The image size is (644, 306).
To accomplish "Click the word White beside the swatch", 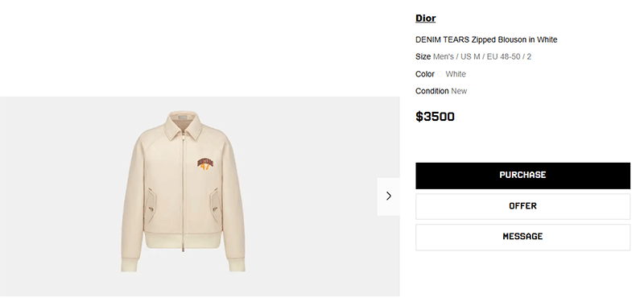I will [x=456, y=74].
